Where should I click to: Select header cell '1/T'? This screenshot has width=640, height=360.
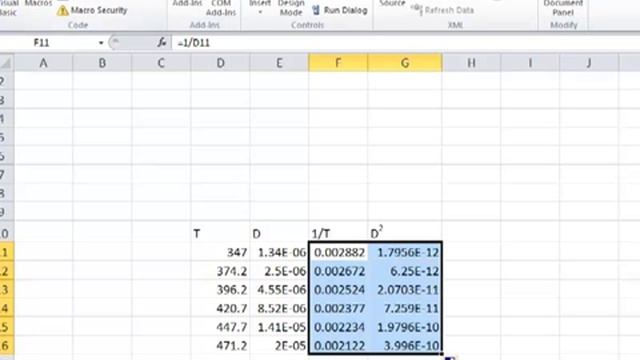click(338, 233)
